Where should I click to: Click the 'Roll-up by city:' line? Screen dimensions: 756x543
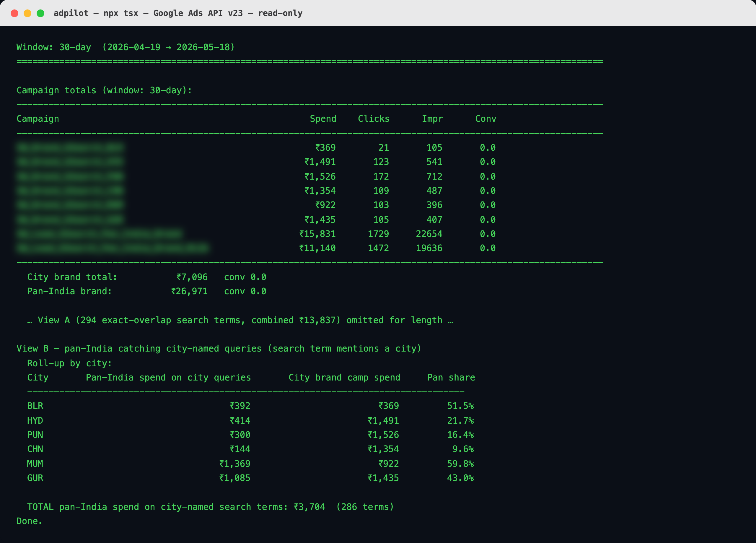pyautogui.click(x=69, y=363)
